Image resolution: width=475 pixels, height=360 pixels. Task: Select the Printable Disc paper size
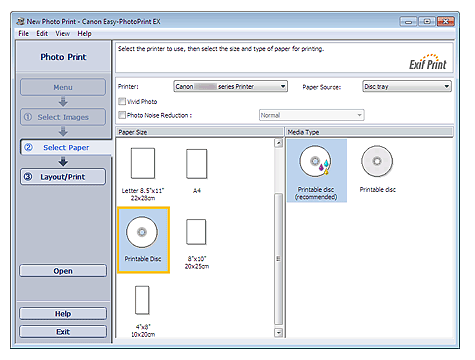(x=143, y=240)
